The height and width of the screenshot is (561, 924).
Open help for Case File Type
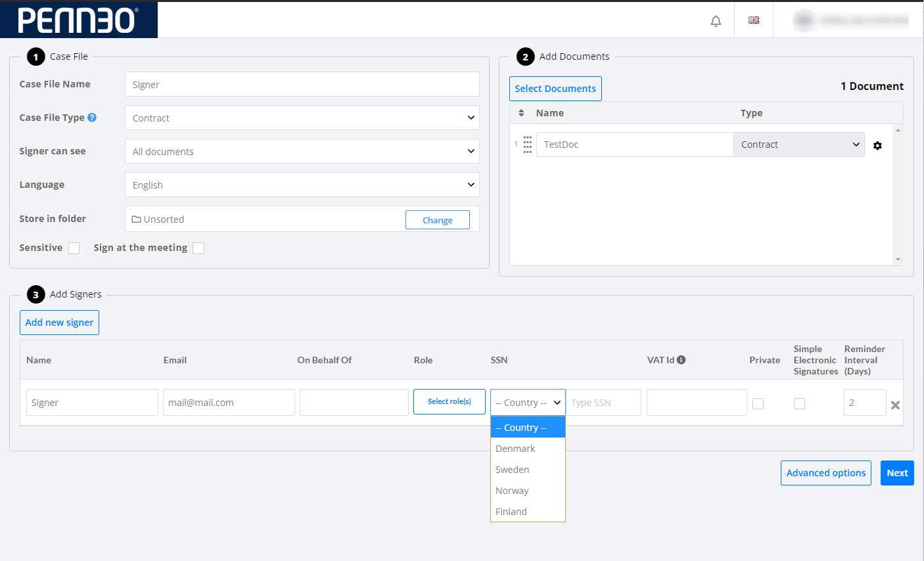pos(92,117)
